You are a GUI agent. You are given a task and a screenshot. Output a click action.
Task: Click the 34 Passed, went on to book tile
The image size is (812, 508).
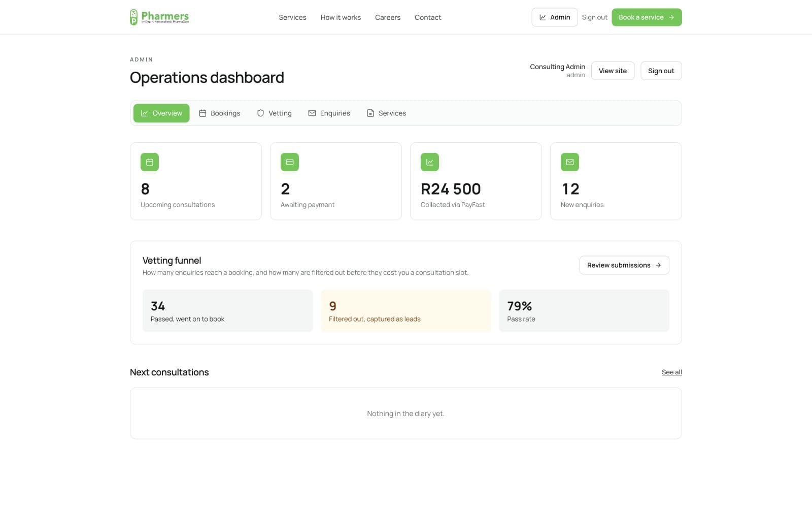(x=227, y=311)
